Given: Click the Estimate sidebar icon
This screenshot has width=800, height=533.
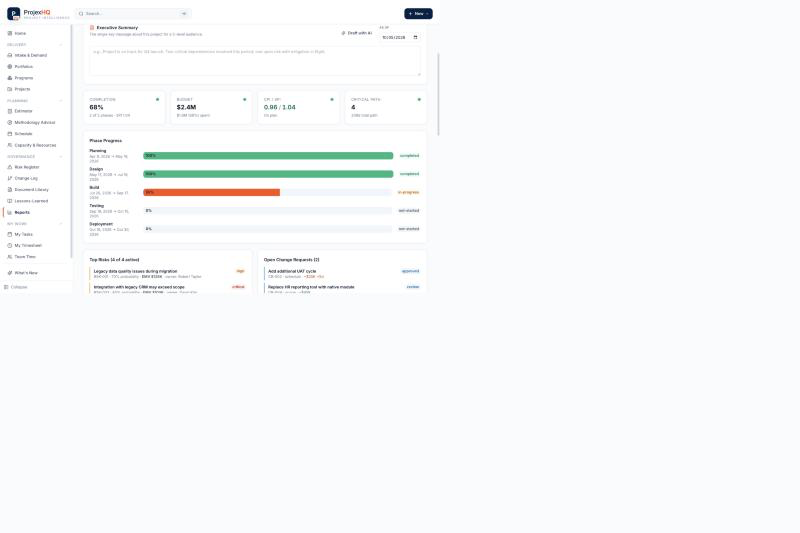Looking at the screenshot, I should 10,111.
